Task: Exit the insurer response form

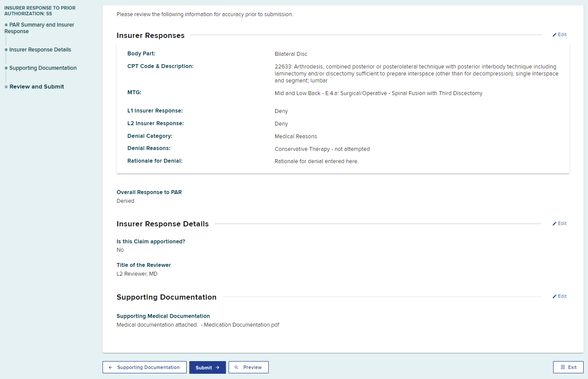Action: 568,368
